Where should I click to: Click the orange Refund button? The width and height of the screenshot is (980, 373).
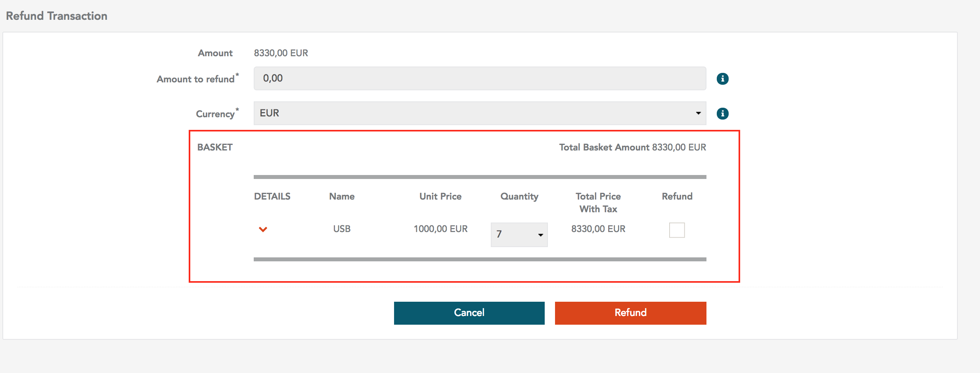[630, 313]
